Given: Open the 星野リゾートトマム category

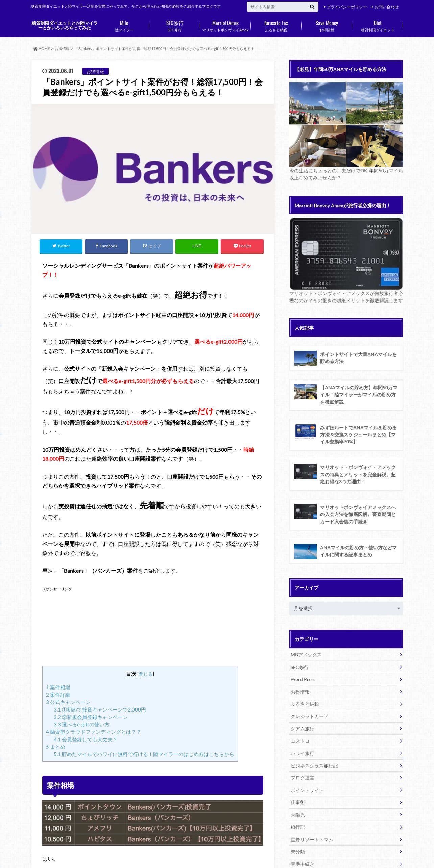Looking at the screenshot, I should click(x=346, y=839).
